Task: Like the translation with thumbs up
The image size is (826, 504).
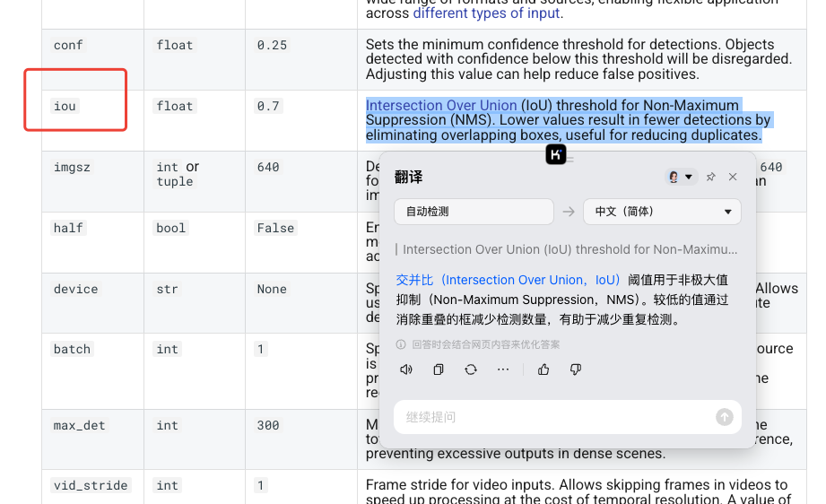Action: pos(543,369)
